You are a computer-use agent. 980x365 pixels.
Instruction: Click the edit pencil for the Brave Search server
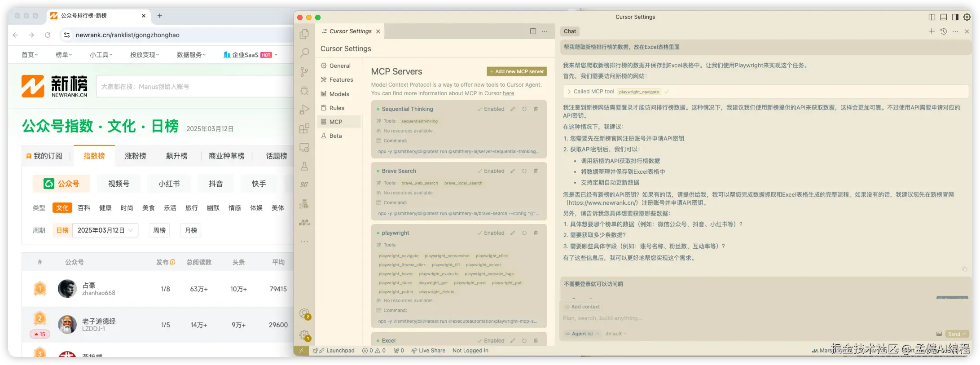(513, 171)
